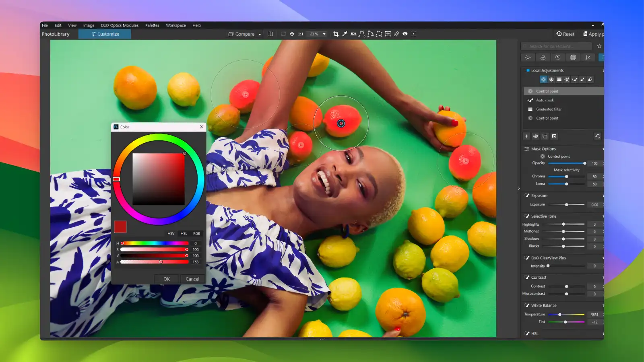Image resolution: width=644 pixels, height=362 pixels.
Task: Select the Eraser tool in Local Adjustments
Action: [x=590, y=80]
